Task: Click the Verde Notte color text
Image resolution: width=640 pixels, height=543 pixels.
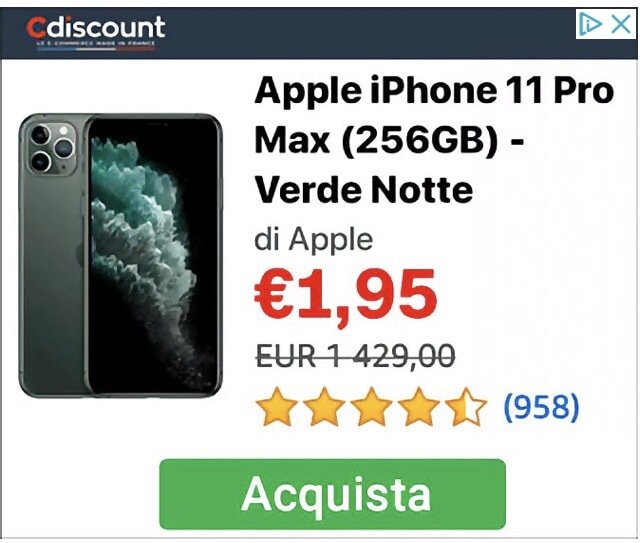Action: tap(364, 189)
